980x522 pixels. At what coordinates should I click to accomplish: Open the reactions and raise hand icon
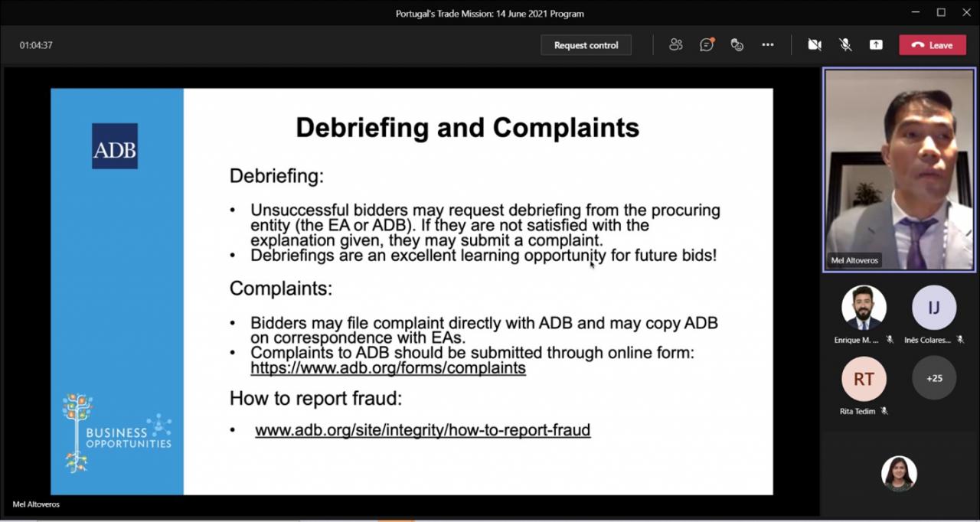coord(737,45)
